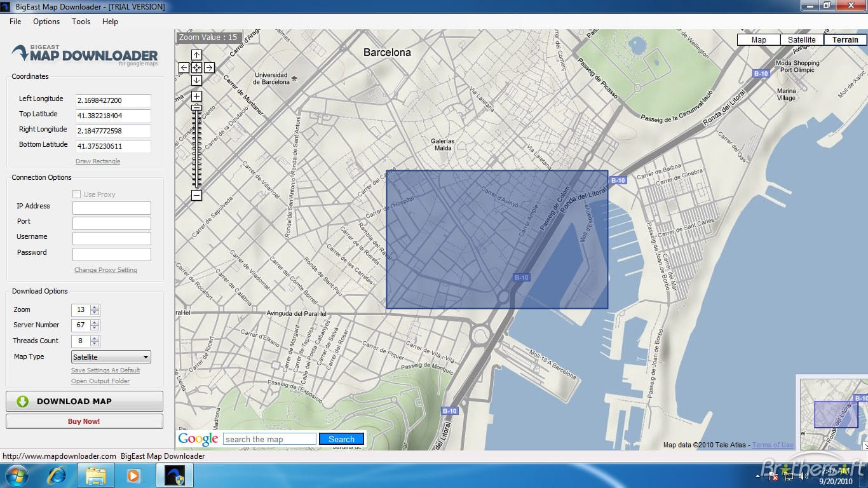Screen dimensions: 868x488
Task: Zoom out with the minus button
Action: tap(196, 195)
